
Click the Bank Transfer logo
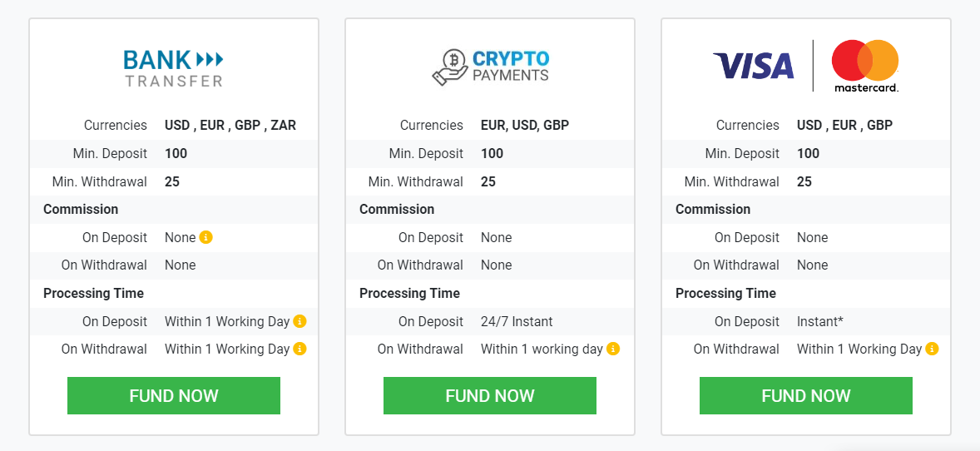point(173,68)
